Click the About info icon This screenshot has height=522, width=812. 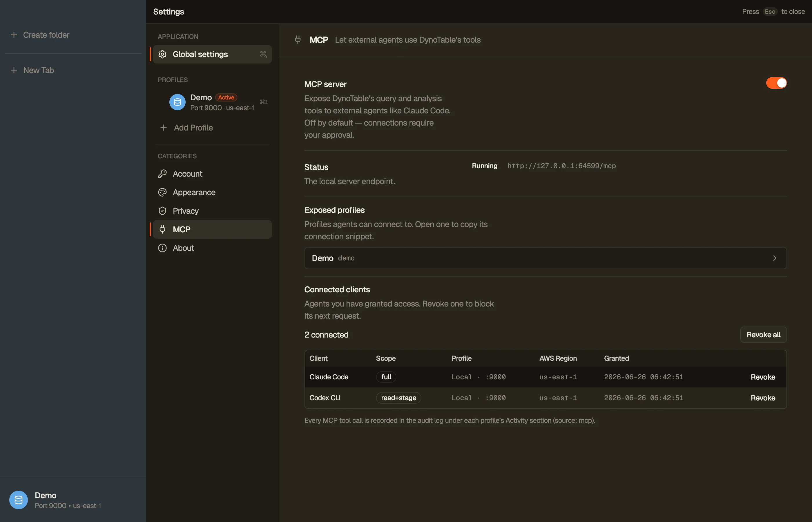[x=162, y=248]
